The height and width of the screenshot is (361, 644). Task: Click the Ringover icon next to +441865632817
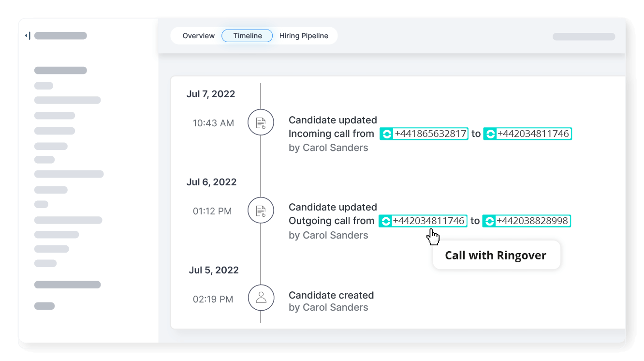click(386, 134)
